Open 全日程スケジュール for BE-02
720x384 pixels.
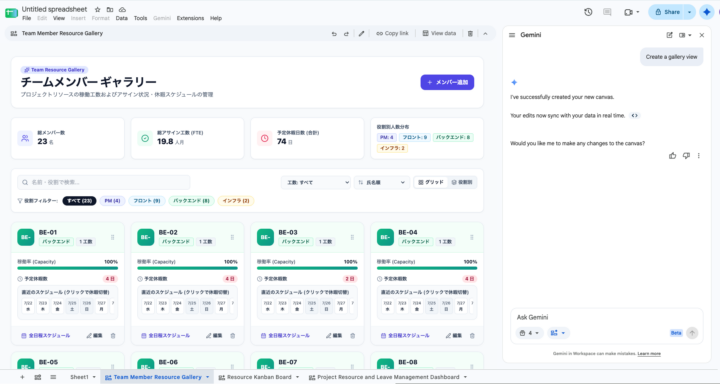tap(165, 336)
